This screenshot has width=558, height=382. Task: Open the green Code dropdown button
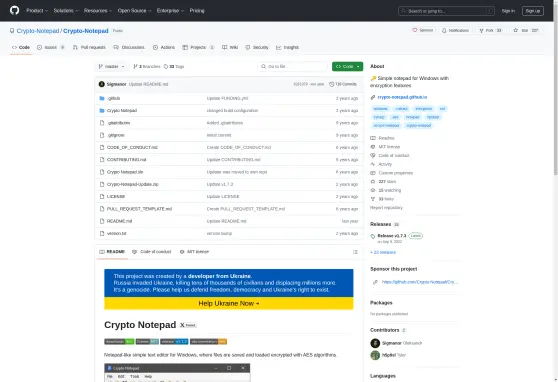point(347,67)
